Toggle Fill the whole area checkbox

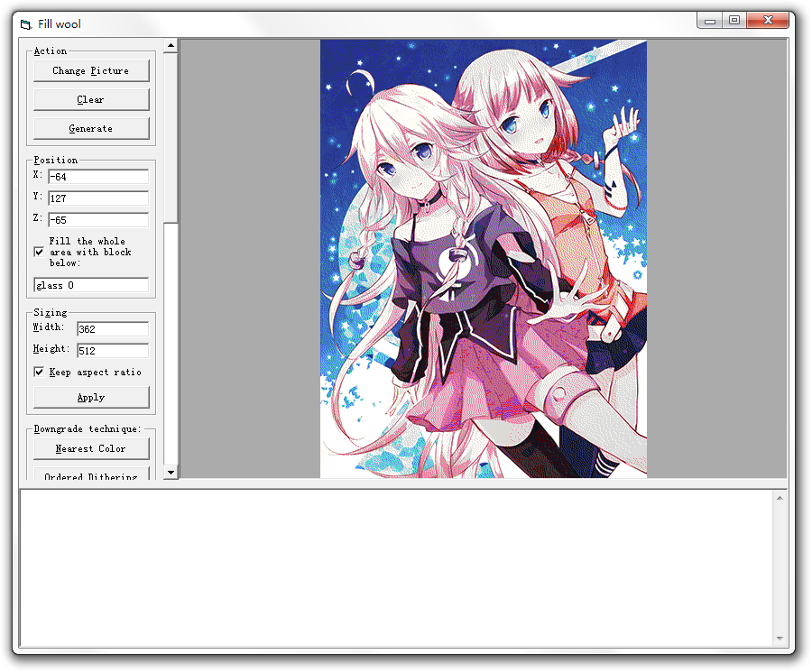click(39, 253)
